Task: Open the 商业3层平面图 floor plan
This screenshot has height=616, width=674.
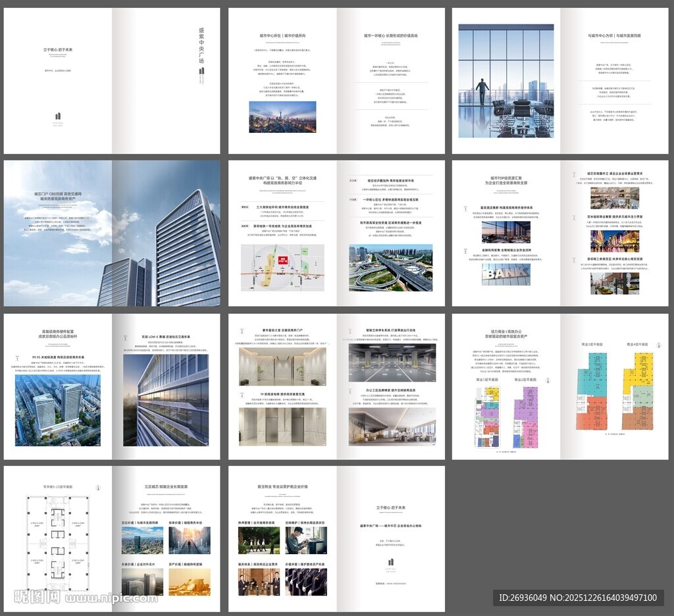Action: [592, 390]
